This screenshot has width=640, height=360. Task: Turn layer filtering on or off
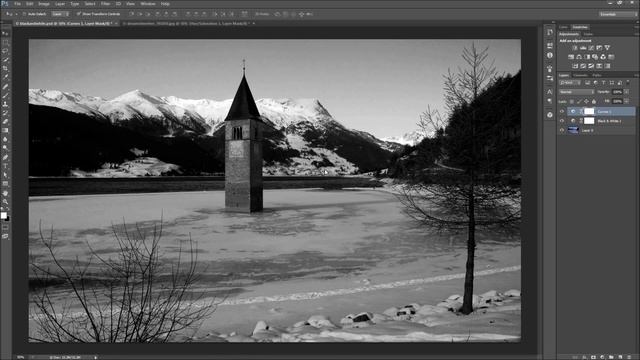click(628, 82)
